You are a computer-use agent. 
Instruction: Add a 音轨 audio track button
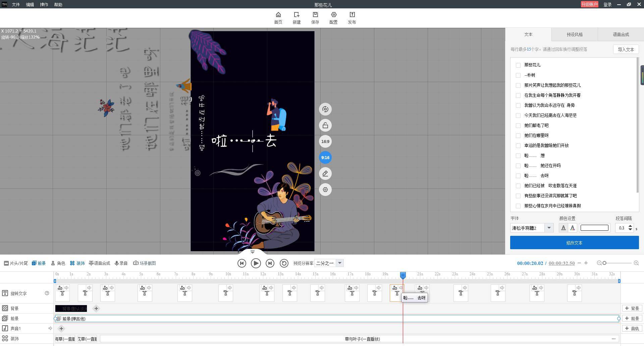pos(632,328)
